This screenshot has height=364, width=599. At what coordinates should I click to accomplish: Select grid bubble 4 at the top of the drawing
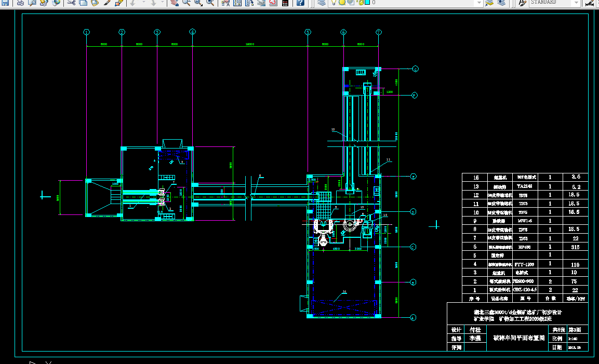click(193, 32)
